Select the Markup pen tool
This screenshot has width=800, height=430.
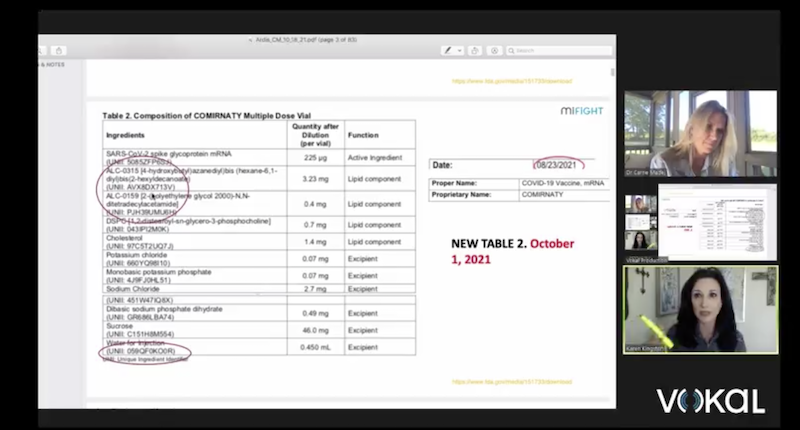[448, 50]
